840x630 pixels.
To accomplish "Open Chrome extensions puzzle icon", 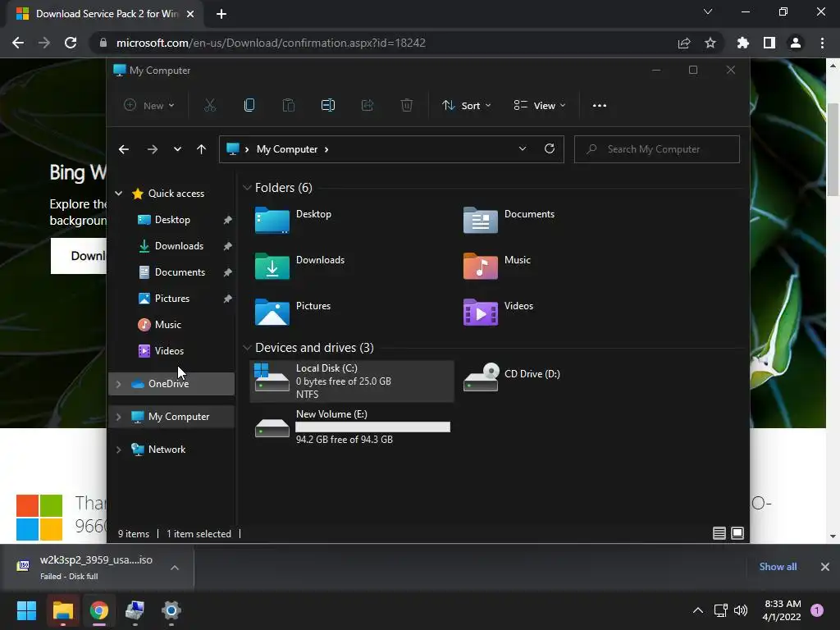I will pos(743,43).
